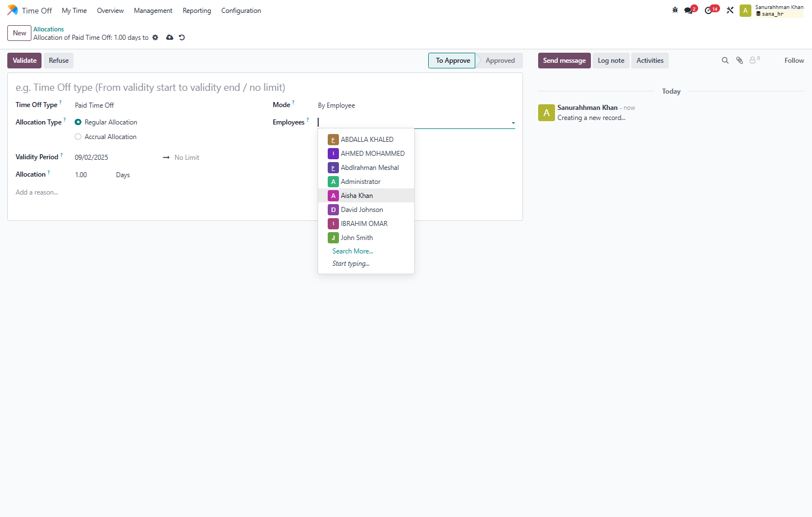The image size is (812, 517).
Task: Select IBRAHIM OMAR from the list
Action: click(366, 224)
